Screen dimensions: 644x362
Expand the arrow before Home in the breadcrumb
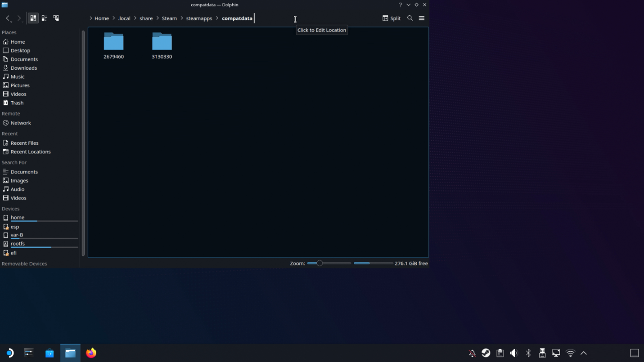[x=91, y=18]
